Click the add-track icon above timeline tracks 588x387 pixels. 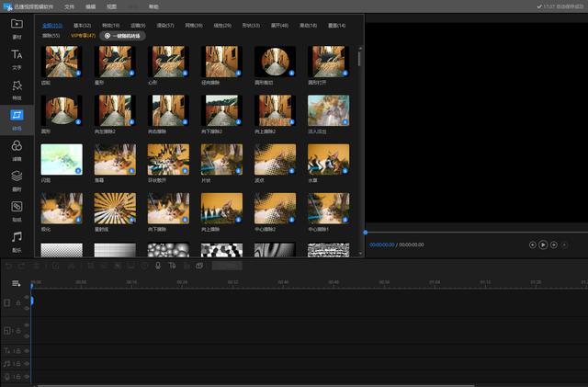pos(16,283)
